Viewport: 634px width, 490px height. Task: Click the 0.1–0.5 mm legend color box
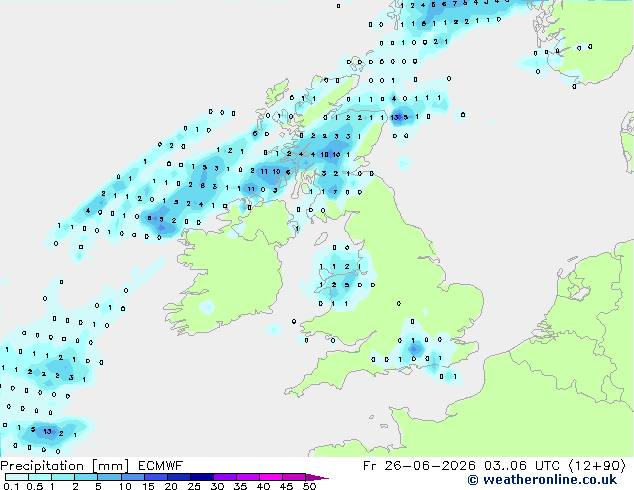17,477
